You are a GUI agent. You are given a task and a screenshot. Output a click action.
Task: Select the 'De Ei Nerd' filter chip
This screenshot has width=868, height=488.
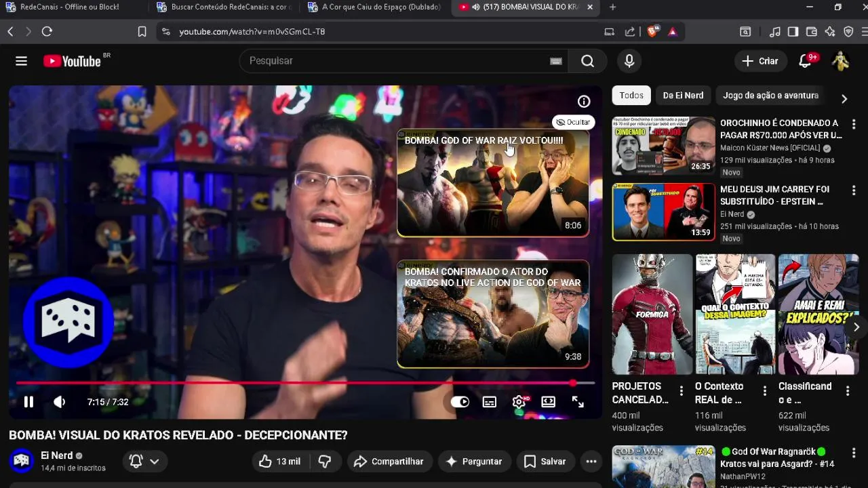683,96
